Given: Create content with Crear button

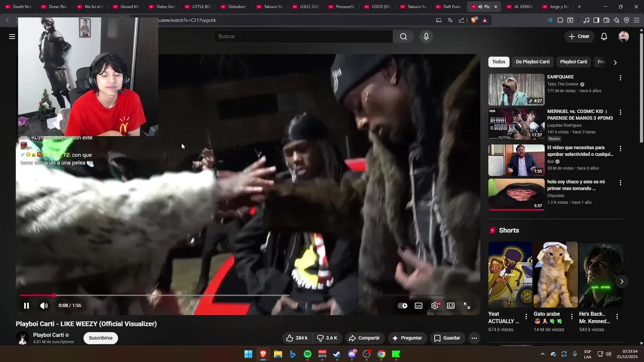Looking at the screenshot, I should pos(579,36).
